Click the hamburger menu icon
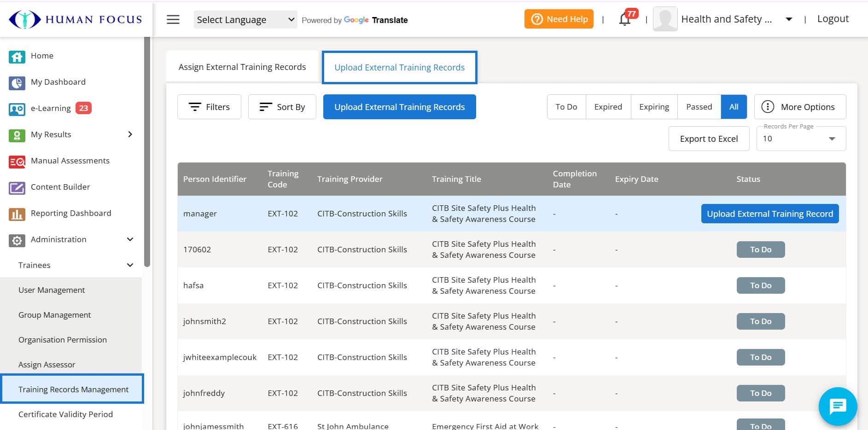This screenshot has height=430, width=868. [x=173, y=19]
